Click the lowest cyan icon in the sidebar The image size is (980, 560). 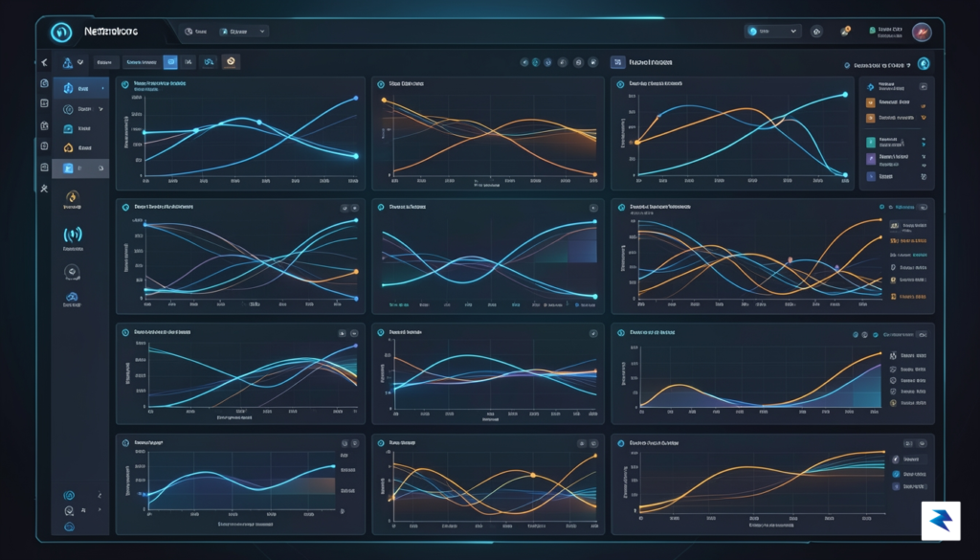click(69, 526)
